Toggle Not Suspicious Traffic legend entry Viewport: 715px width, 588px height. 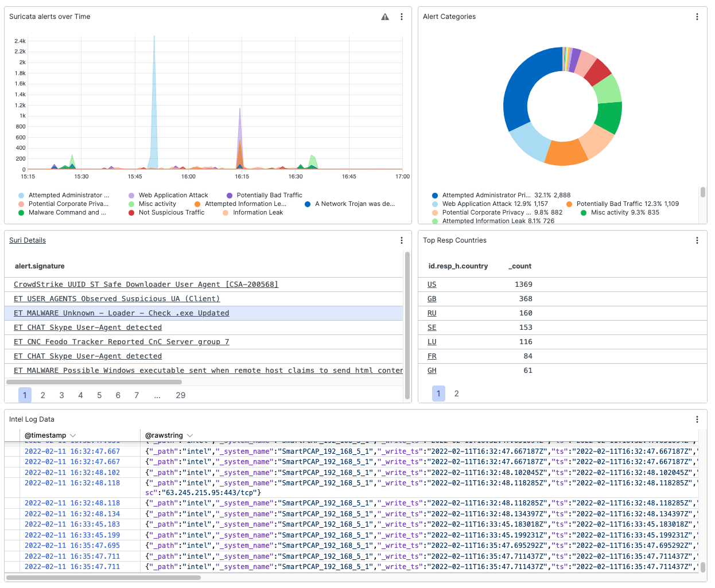point(171,213)
